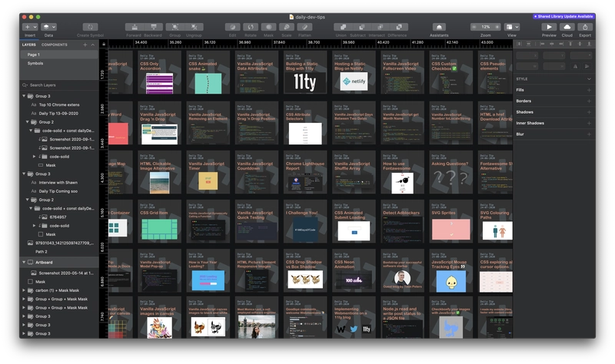Collapse the STYLE section chevron

pos(589,78)
